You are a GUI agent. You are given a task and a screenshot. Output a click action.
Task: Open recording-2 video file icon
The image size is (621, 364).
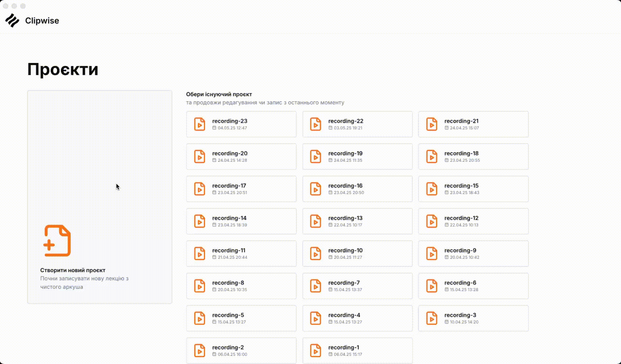(x=199, y=351)
